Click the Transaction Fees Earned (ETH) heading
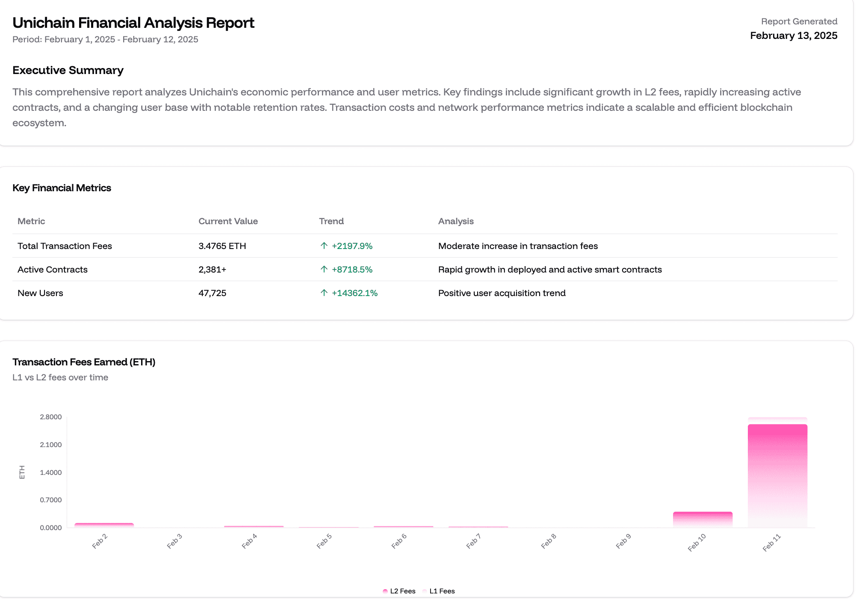Screen dimensions: 868x599 point(84,362)
